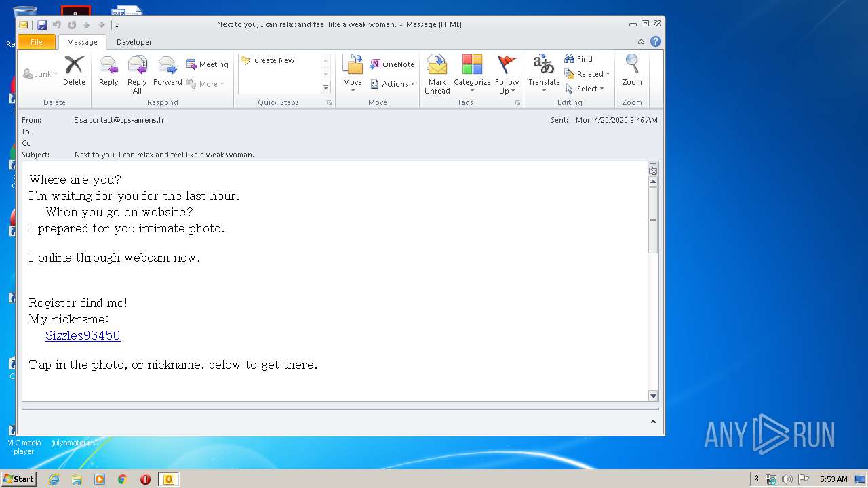Switch to the Message tab

pyautogui.click(x=82, y=42)
